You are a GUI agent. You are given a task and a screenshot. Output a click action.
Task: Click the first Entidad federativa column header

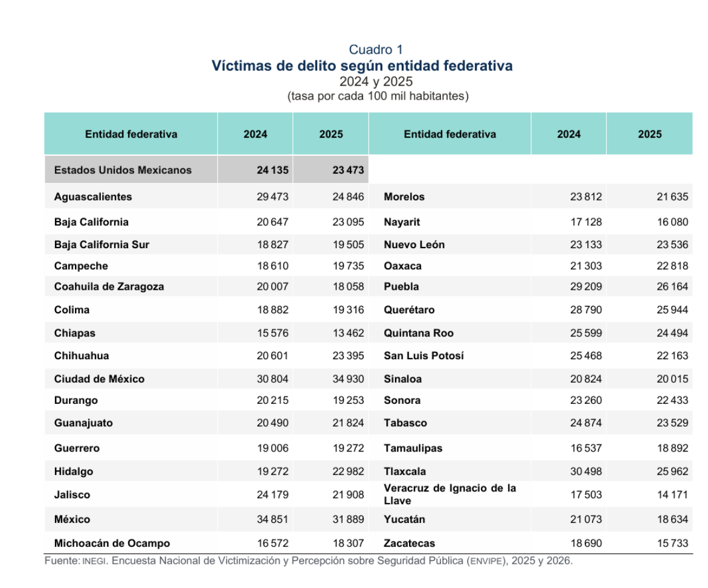coord(131,134)
